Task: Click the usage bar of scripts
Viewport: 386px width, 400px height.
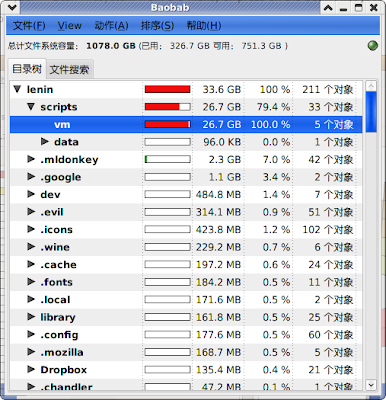Action: coord(167,107)
